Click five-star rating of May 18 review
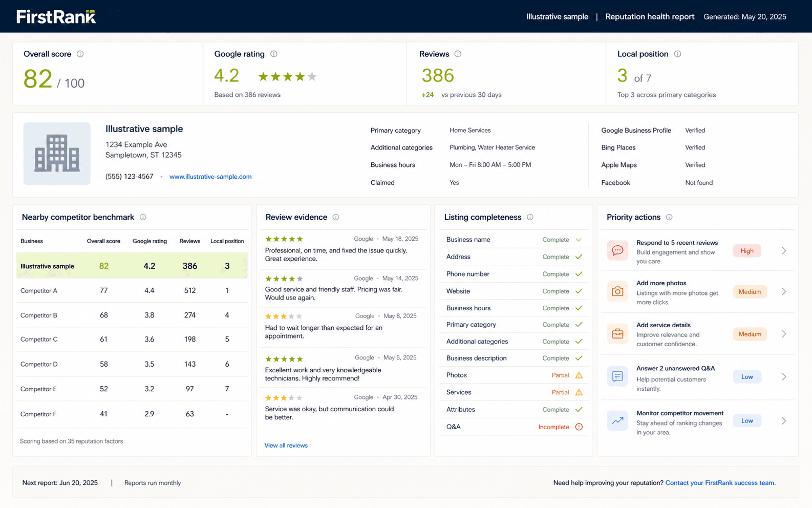 pos(284,239)
